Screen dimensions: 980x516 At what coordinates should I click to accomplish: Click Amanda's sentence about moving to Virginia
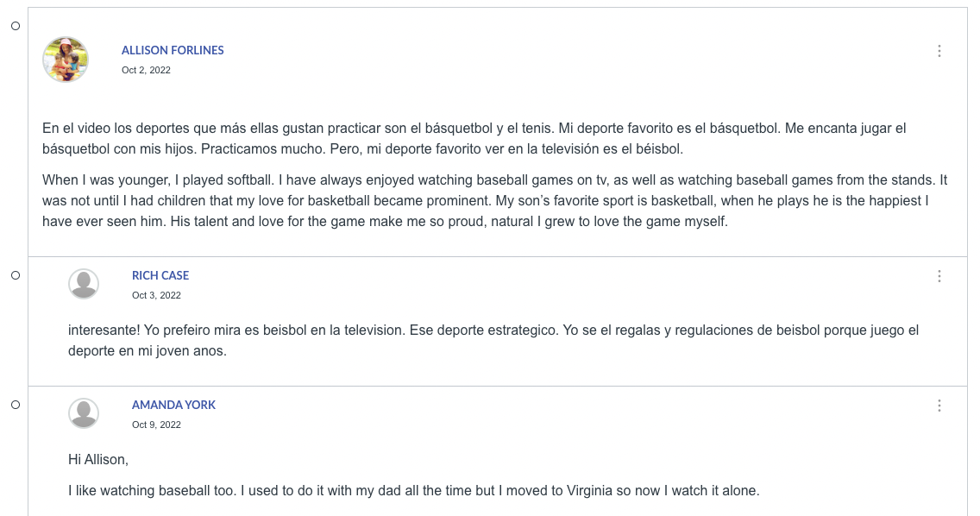pyautogui.click(x=413, y=490)
